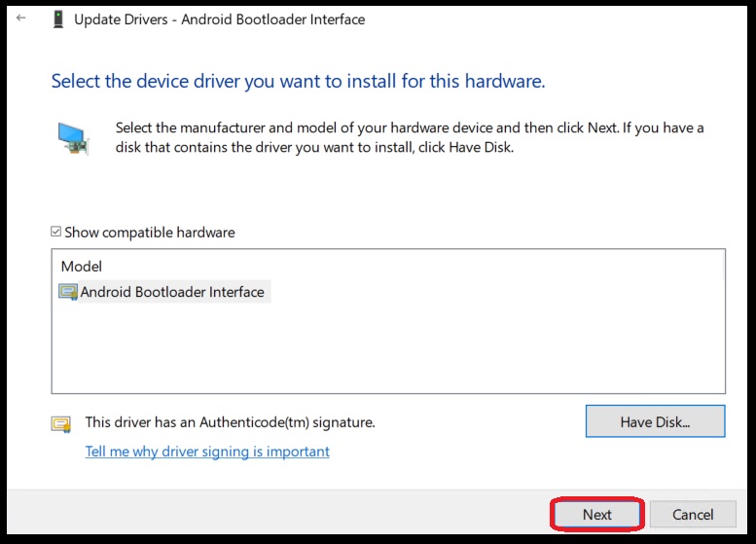Click the device icon in the title bar
This screenshot has height=544, width=756.
tap(58, 19)
